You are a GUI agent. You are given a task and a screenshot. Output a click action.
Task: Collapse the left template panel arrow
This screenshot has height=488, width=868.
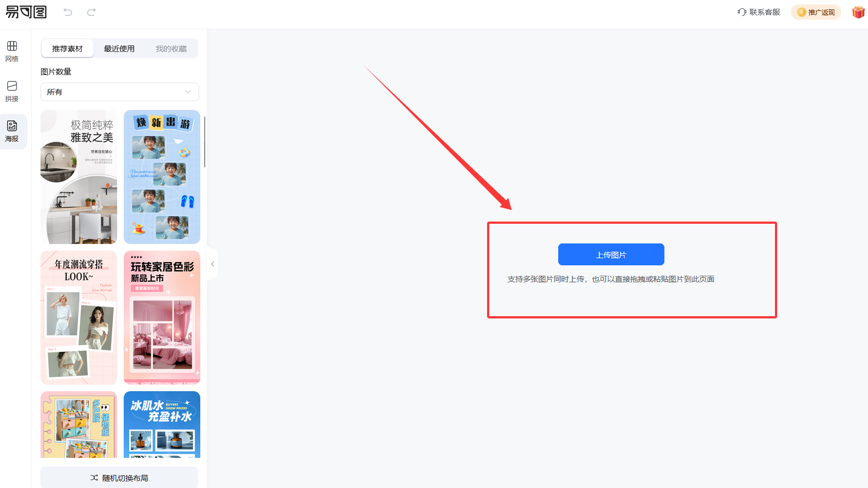(212, 264)
